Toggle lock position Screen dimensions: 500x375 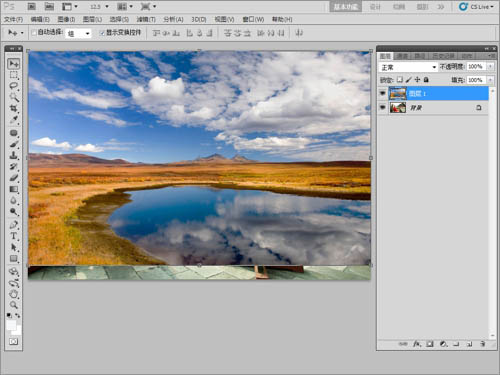click(x=417, y=80)
